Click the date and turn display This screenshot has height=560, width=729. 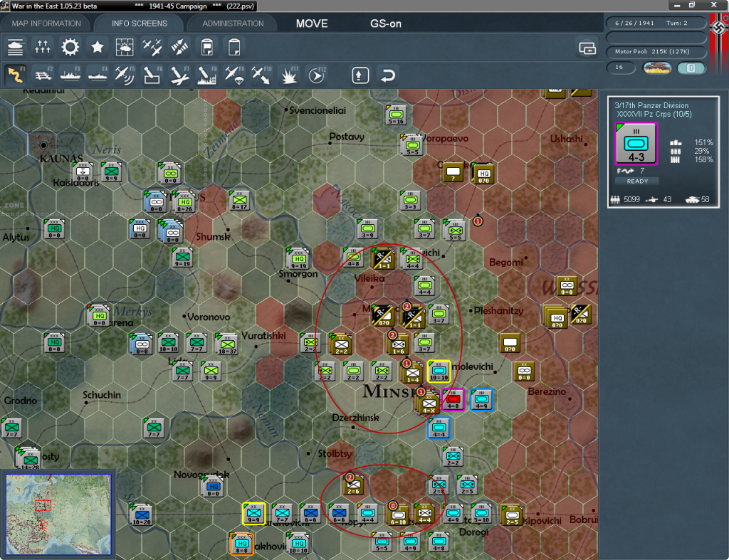click(656, 23)
